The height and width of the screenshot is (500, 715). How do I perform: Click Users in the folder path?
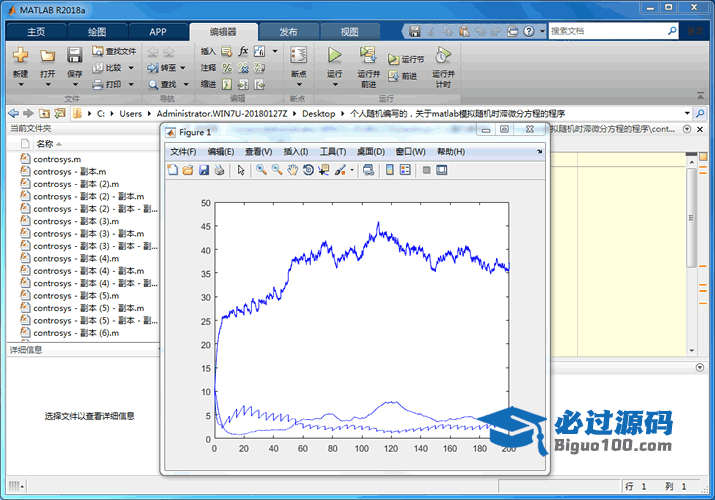coord(130,113)
